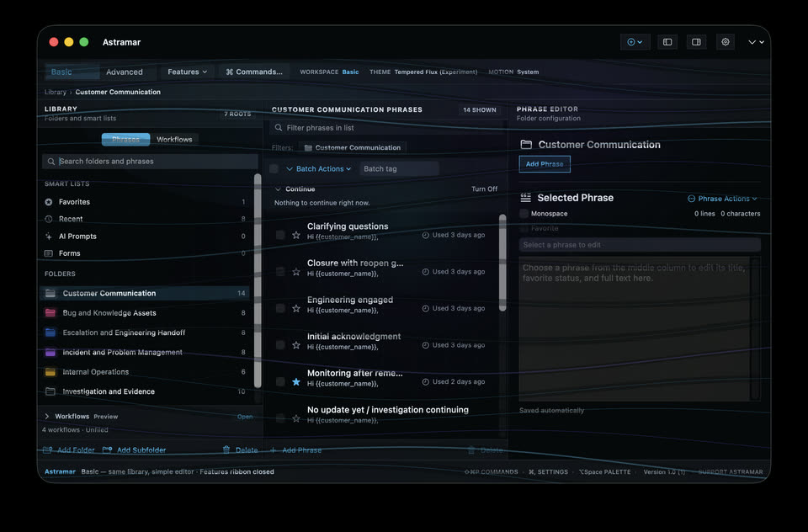Screen dimensions: 808x532
Task: Open Support Astramar link in status bar
Action: pos(731,472)
